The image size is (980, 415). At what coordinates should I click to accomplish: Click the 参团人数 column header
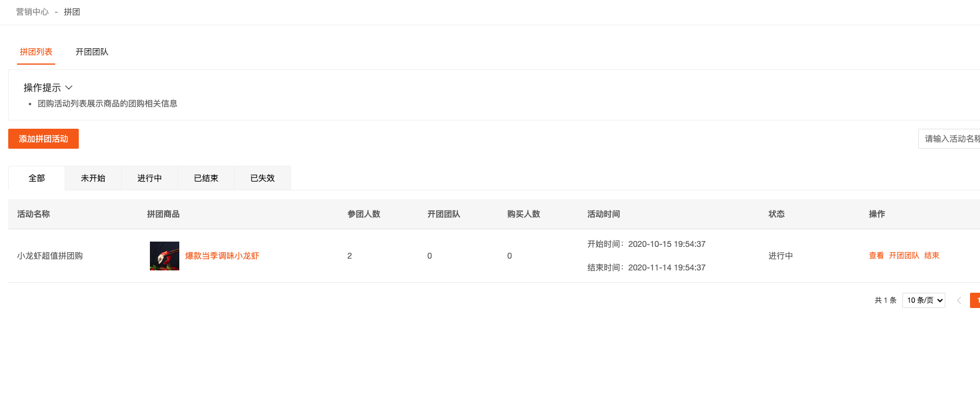pyautogui.click(x=364, y=214)
